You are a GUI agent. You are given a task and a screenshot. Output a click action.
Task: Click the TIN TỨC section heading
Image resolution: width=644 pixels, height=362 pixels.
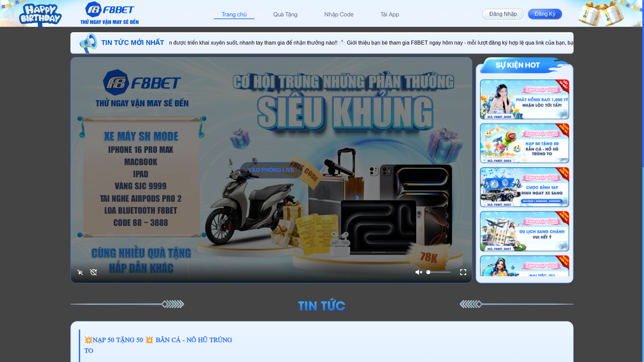pos(322,305)
